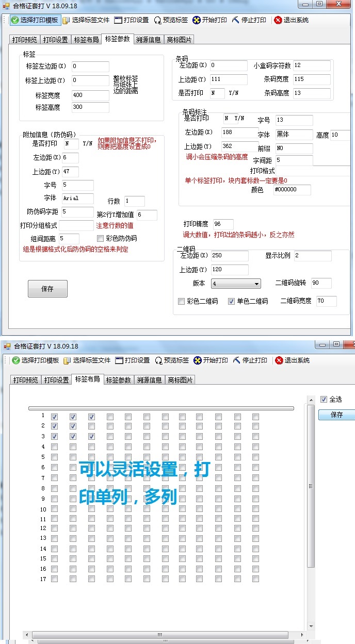Click 打印设置 icon in bottom window toolbar
Viewport: 355px width, 644px height.
[119, 360]
